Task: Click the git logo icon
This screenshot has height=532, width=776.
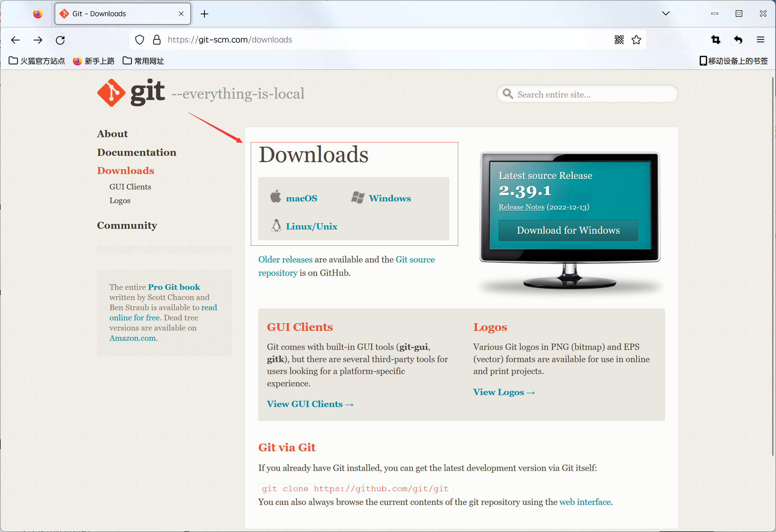Action: point(111,93)
